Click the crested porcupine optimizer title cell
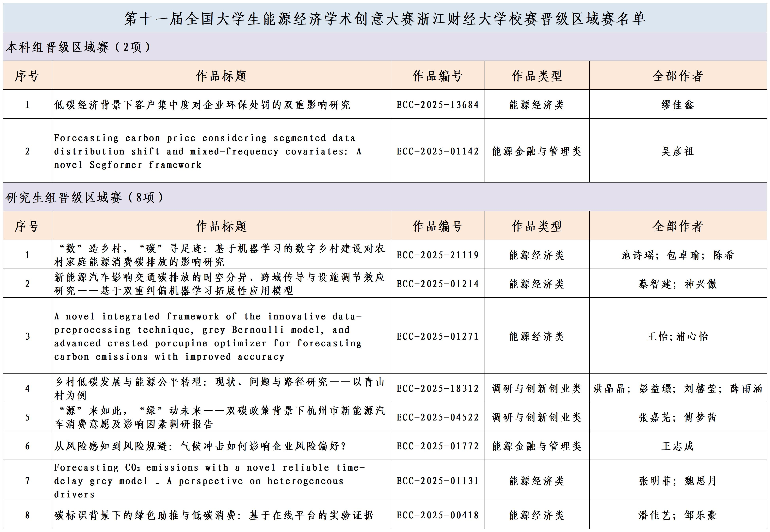The width and height of the screenshot is (770, 532). click(208, 336)
